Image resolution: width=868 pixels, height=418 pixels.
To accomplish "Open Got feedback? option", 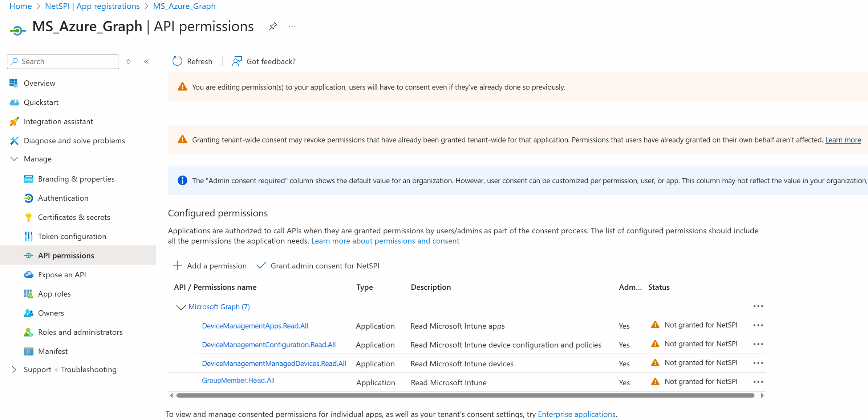I will (x=264, y=61).
